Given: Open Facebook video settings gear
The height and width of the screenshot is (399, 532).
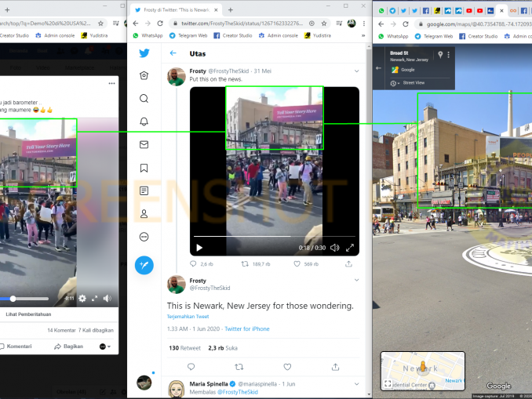Looking at the screenshot, I should click(82, 299).
